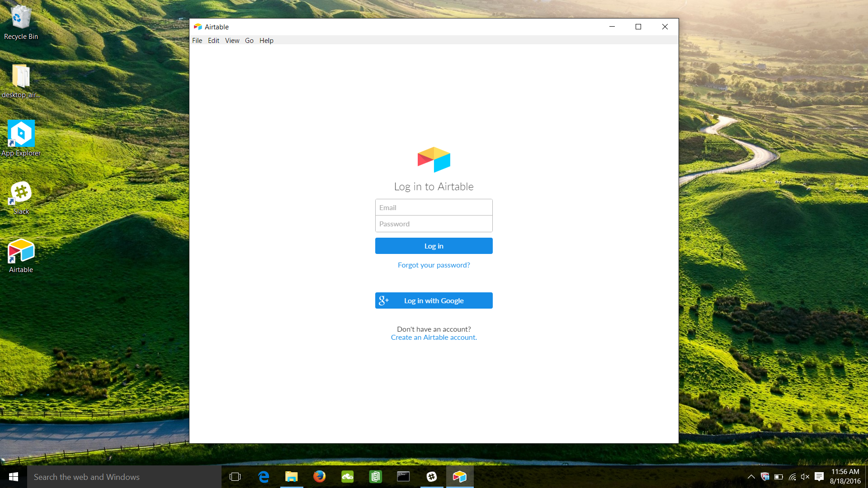Show hidden system tray icons

751,477
